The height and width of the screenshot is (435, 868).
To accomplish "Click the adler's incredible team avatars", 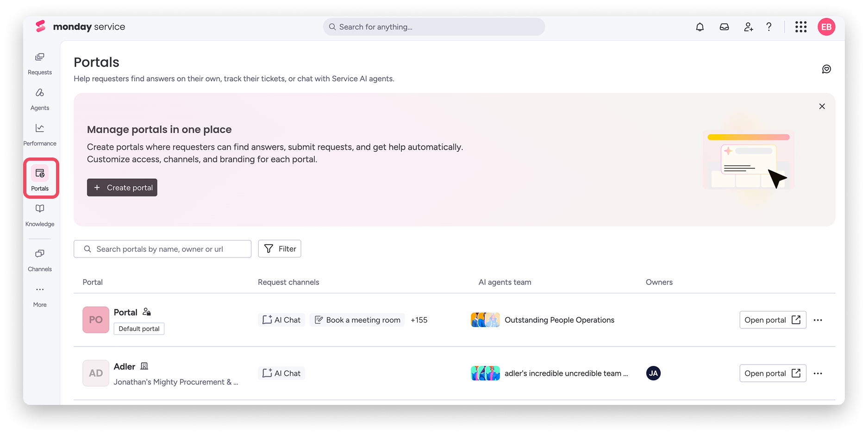I will pos(485,373).
